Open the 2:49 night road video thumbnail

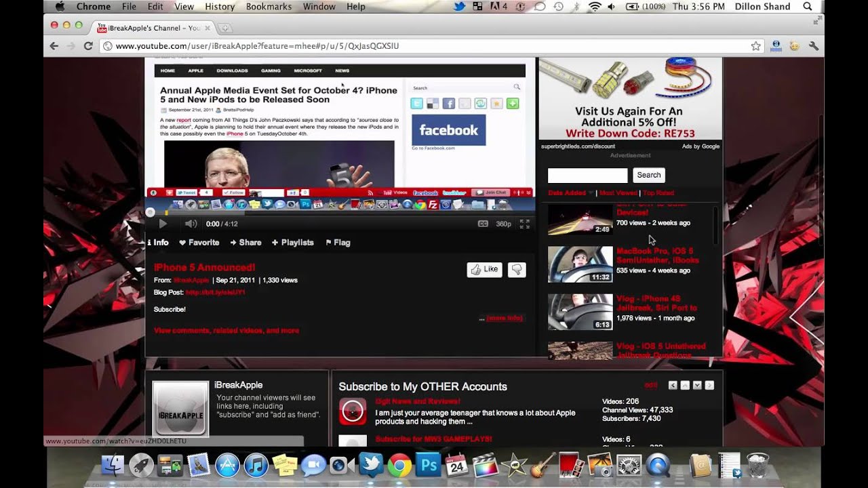pyautogui.click(x=580, y=219)
